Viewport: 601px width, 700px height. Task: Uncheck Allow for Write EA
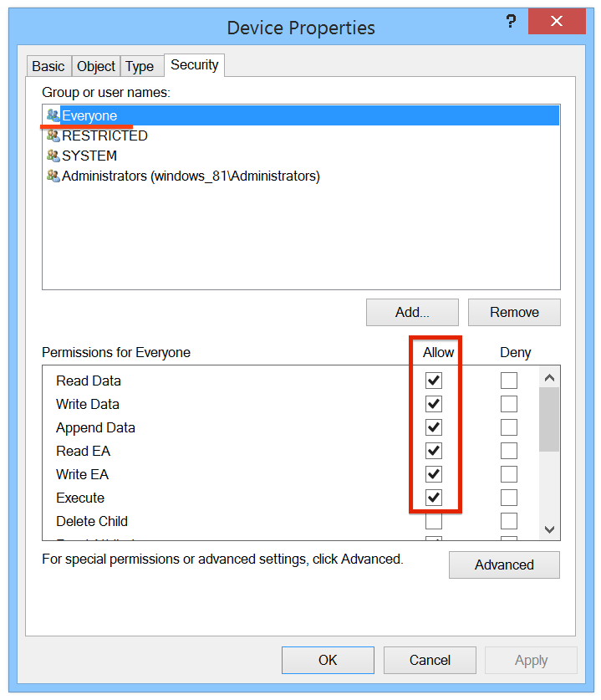tap(433, 474)
